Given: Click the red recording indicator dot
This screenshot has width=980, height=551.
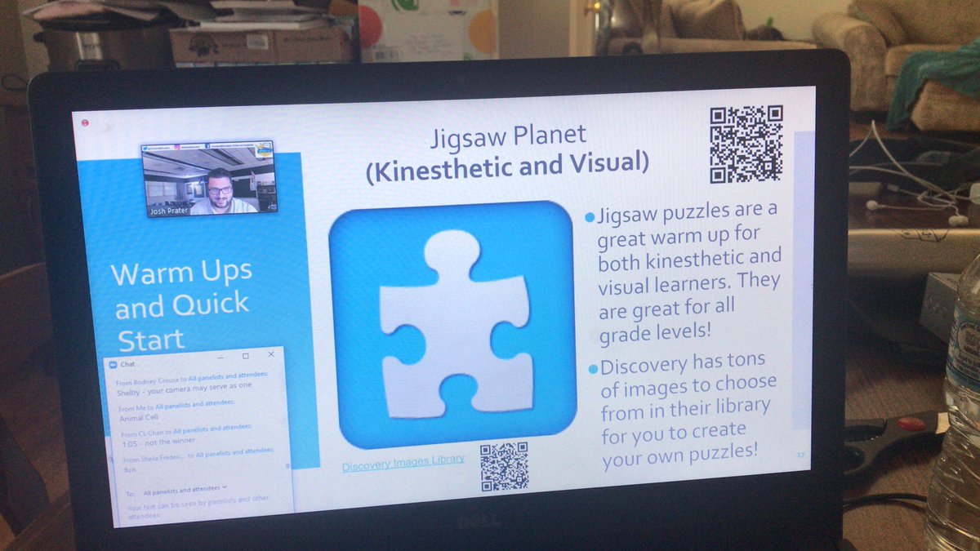Looking at the screenshot, I should [85, 122].
